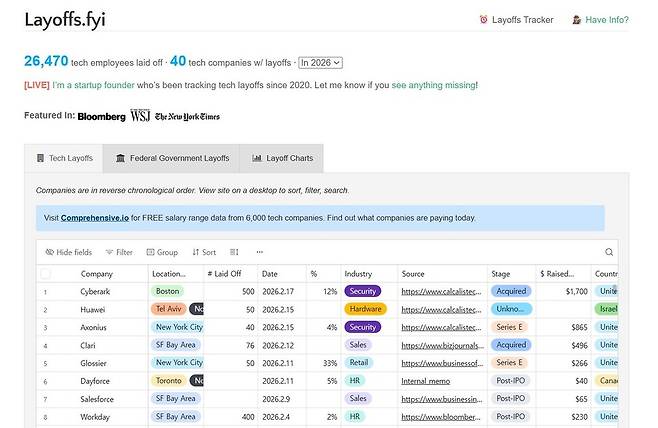This screenshot has width=658, height=428.
Task: Click the Post-IPO tag in Workday row
Action: (x=510, y=417)
